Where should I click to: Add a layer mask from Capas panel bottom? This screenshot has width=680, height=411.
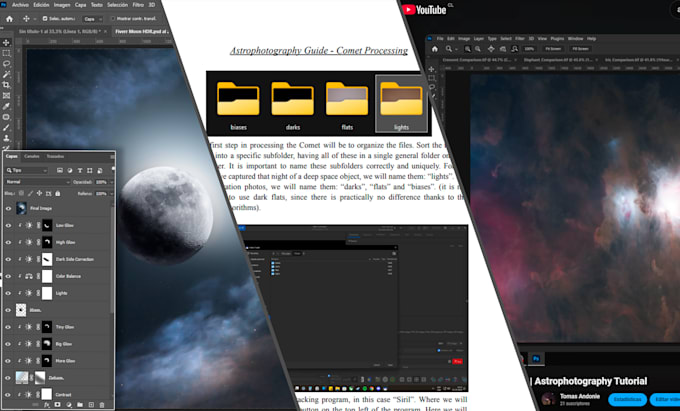click(x=58, y=405)
